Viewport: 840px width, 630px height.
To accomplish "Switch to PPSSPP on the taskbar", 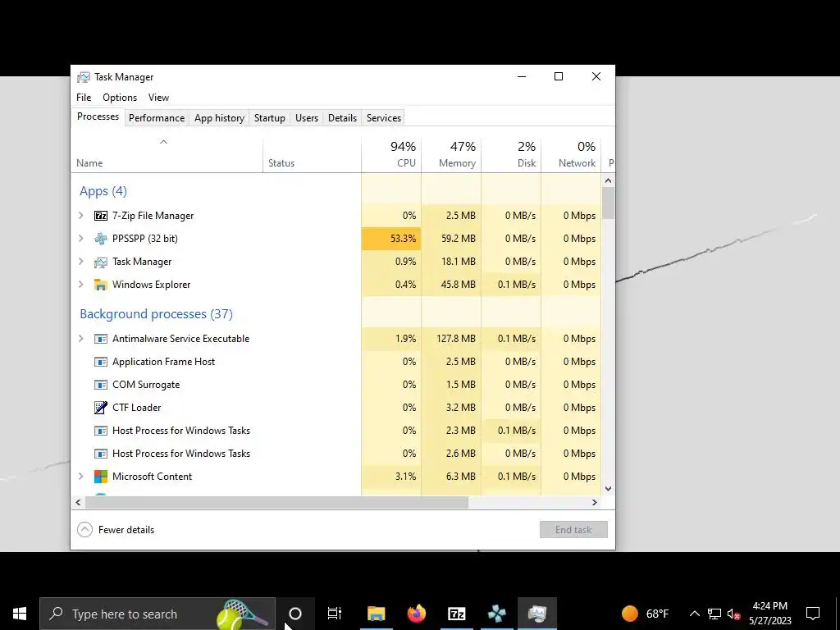I will tap(496, 614).
